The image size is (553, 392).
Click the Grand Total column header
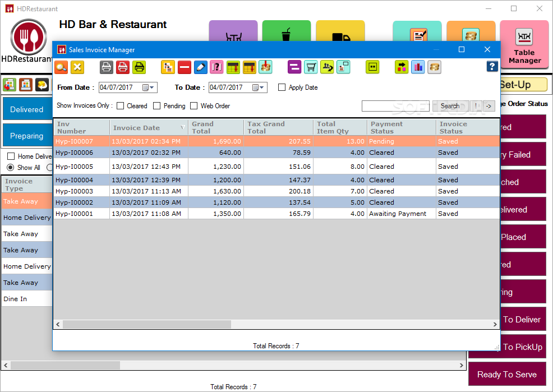[216, 128]
